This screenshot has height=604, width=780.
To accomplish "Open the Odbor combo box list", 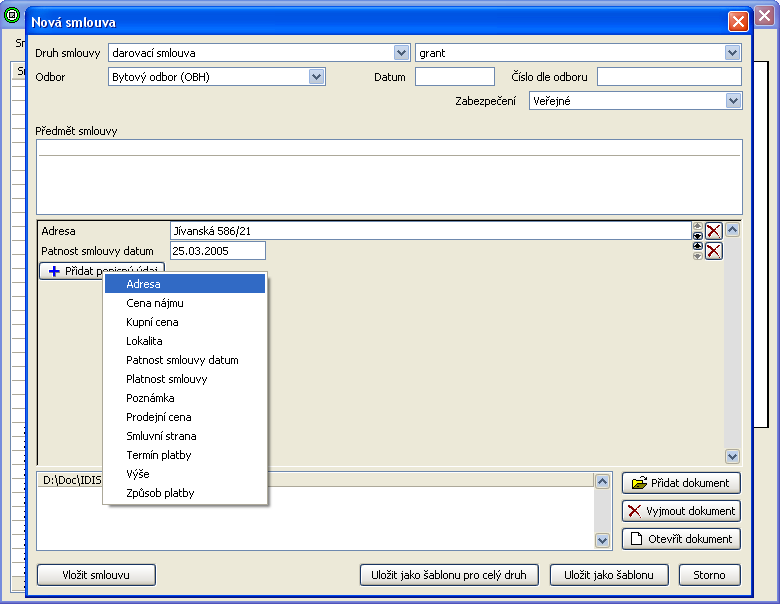I will [x=317, y=77].
